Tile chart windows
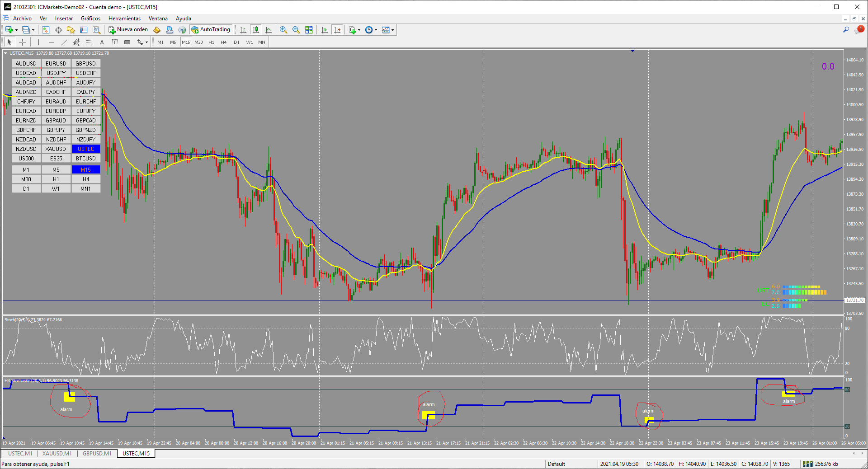The height and width of the screenshot is (469, 868). click(x=309, y=30)
